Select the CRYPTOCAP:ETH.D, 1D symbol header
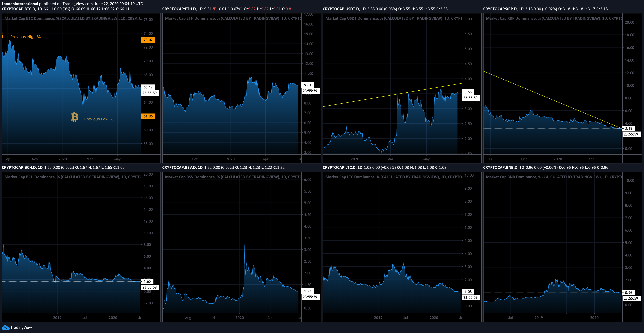The width and height of the screenshot is (644, 333). click(182, 9)
